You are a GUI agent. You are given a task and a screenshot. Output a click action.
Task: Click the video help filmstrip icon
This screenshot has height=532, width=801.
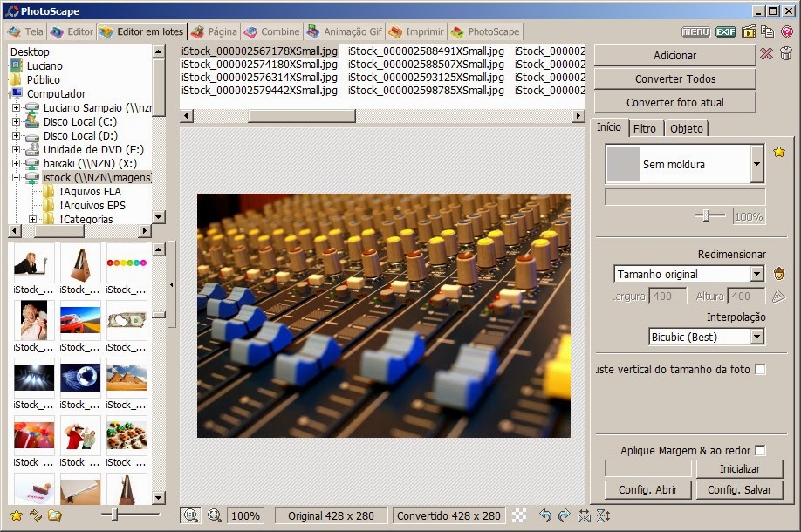(749, 31)
